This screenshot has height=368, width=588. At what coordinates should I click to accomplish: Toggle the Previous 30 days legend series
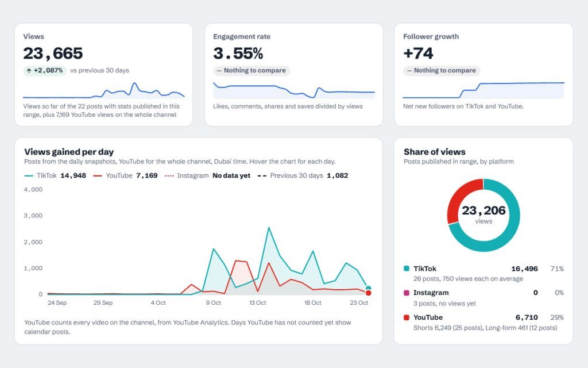303,175
